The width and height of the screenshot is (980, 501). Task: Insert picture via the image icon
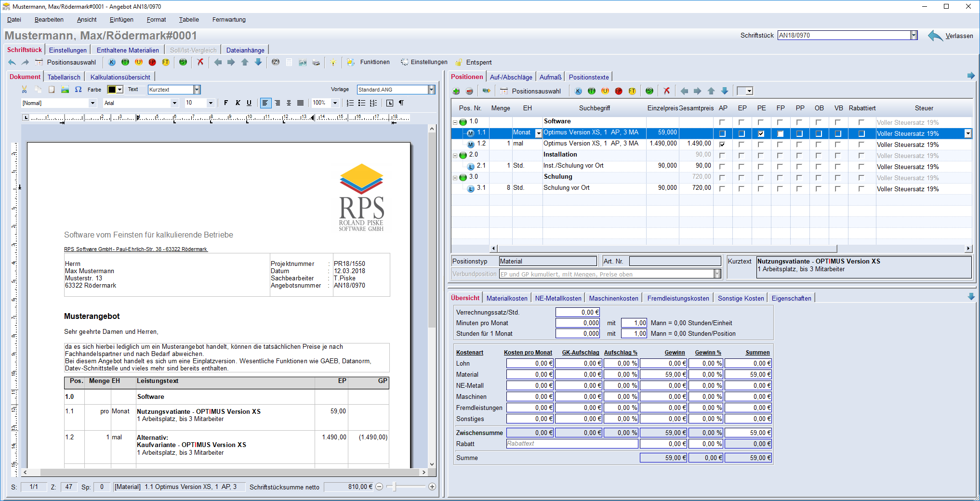(65, 90)
